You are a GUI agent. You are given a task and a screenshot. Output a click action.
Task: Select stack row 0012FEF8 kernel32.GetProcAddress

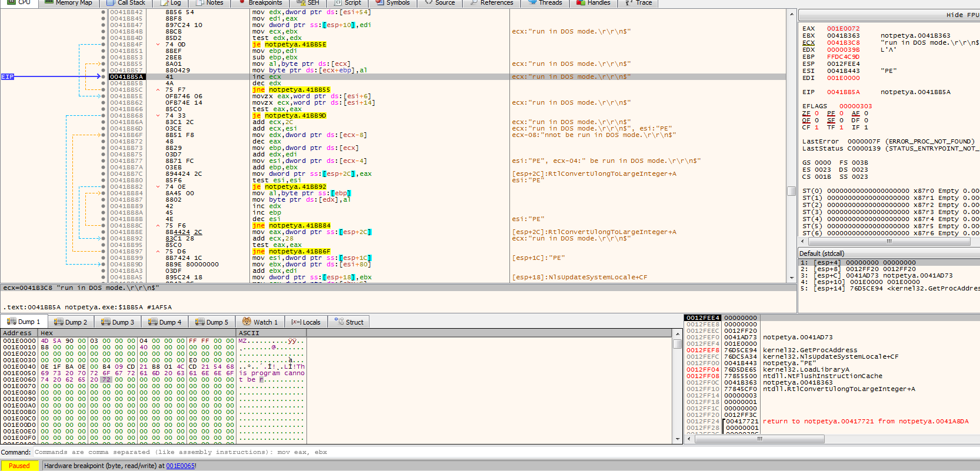pos(832,350)
